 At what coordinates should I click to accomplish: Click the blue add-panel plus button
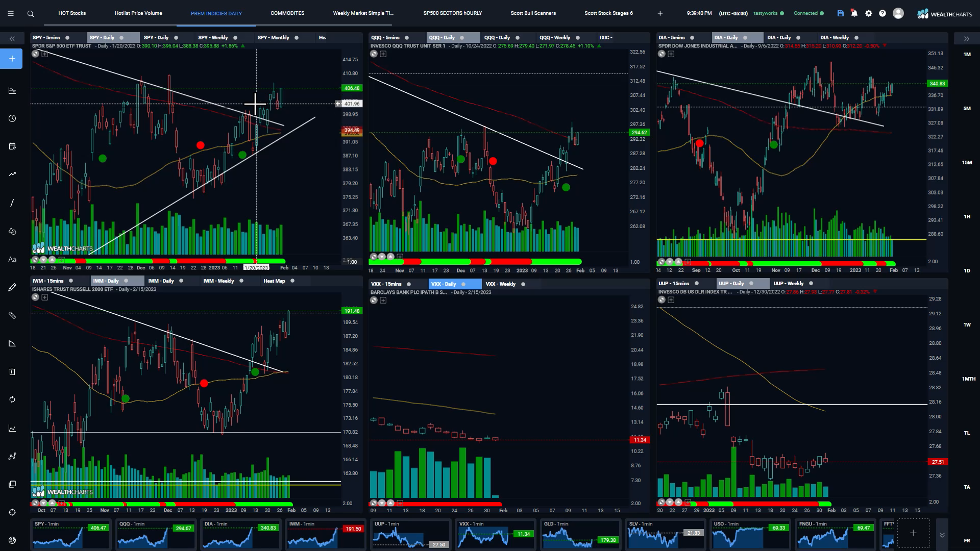coord(12,59)
